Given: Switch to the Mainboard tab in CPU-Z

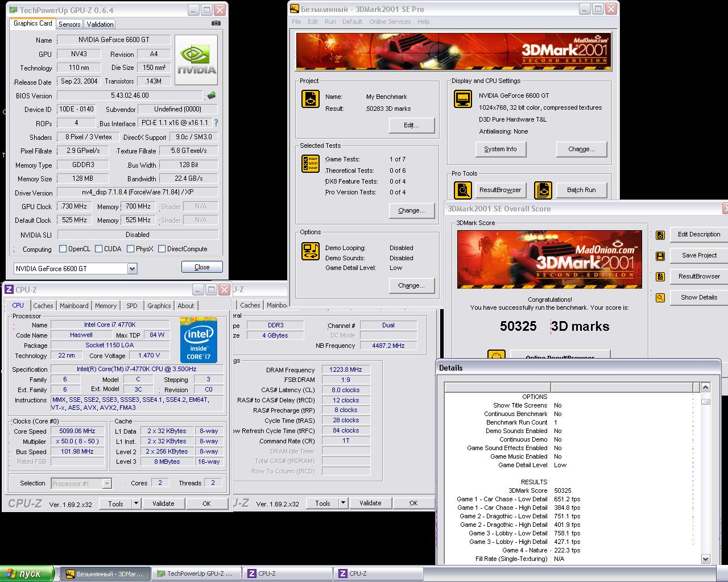Looking at the screenshot, I should click(74, 306).
